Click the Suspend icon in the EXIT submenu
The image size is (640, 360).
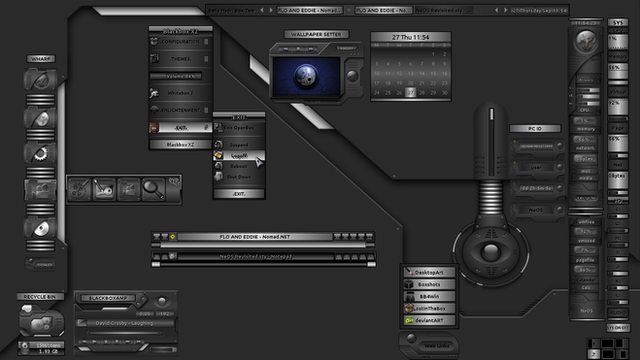click(218, 144)
